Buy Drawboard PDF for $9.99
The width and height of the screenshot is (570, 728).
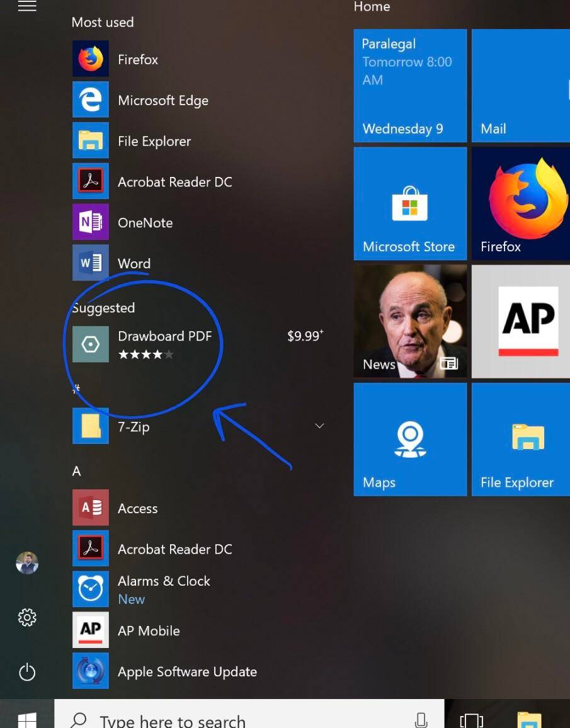click(x=305, y=336)
